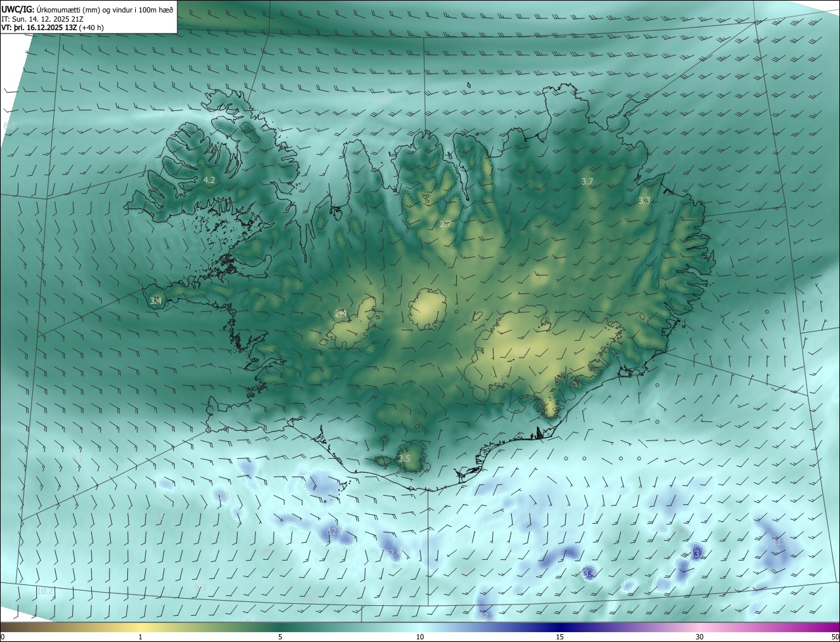Click the color scale label '10'
This screenshot has height=642, width=840.
point(420,637)
